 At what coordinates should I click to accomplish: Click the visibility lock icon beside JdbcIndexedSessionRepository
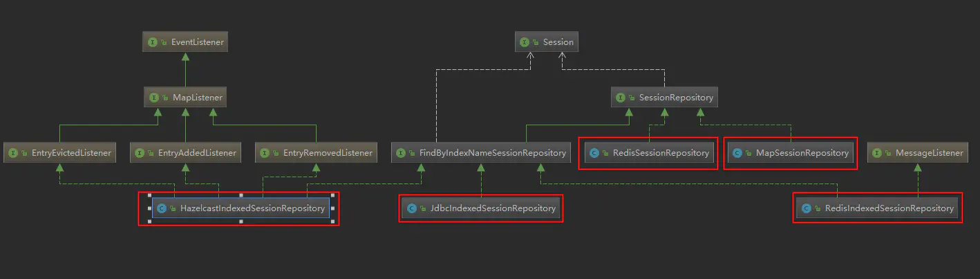424,208
